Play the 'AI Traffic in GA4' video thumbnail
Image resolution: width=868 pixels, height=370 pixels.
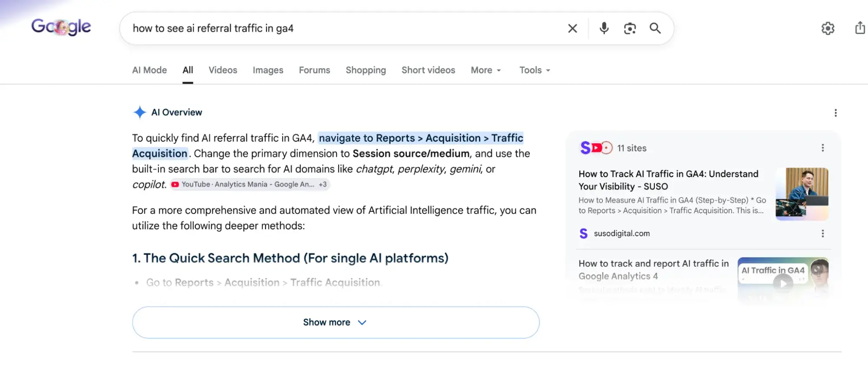pos(782,280)
